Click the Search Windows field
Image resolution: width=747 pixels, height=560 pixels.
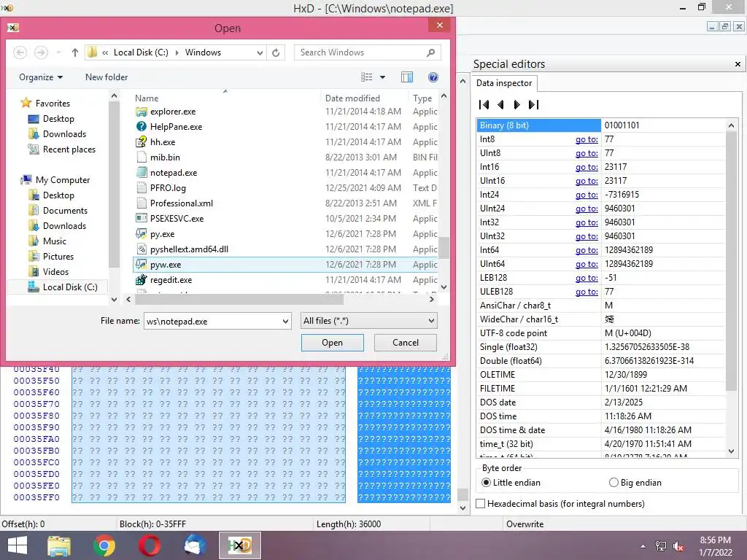359,52
